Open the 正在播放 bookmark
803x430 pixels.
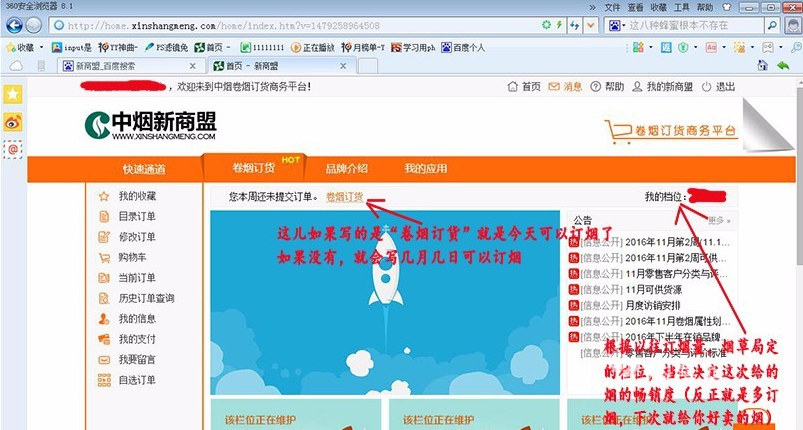click(312, 48)
